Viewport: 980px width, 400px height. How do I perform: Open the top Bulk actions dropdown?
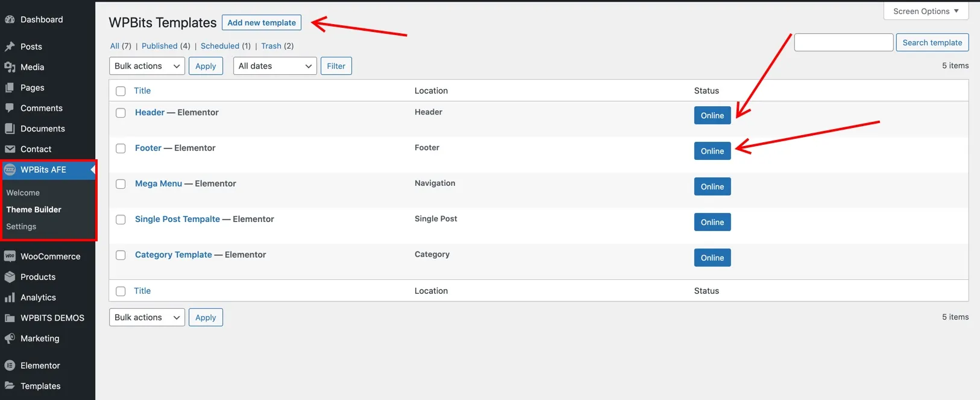click(147, 66)
